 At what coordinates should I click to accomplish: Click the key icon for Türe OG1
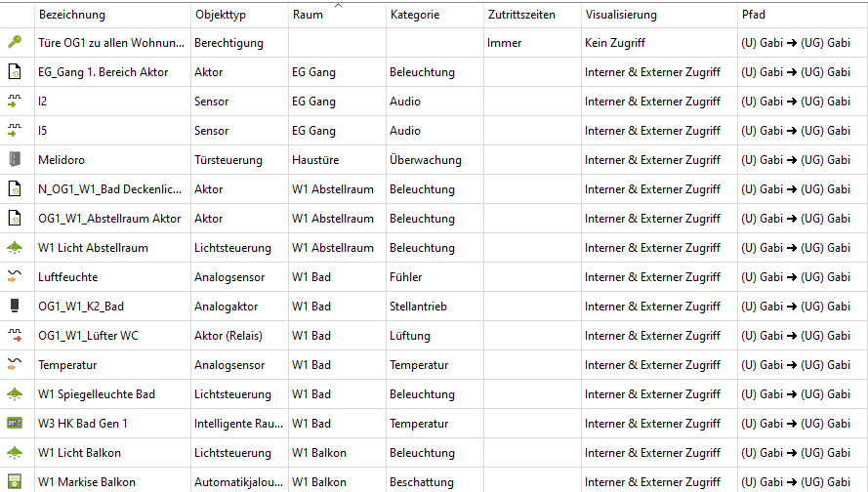click(15, 42)
